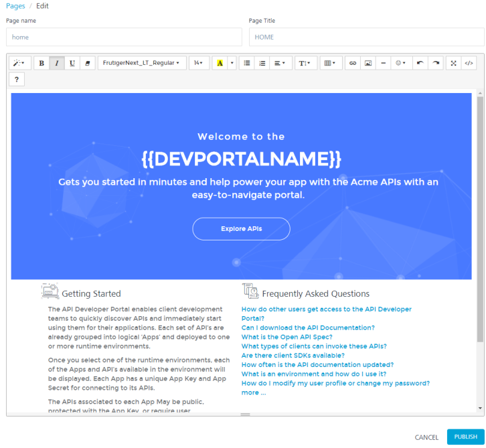Click the Explore APIs button
Image resolution: width=486 pixels, height=448 pixels.
pos(242,229)
